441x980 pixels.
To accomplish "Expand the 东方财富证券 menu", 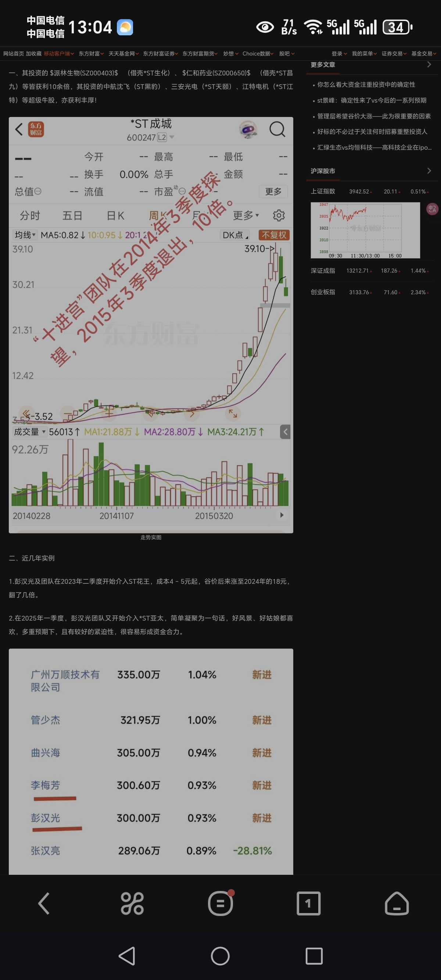I will (161, 54).
